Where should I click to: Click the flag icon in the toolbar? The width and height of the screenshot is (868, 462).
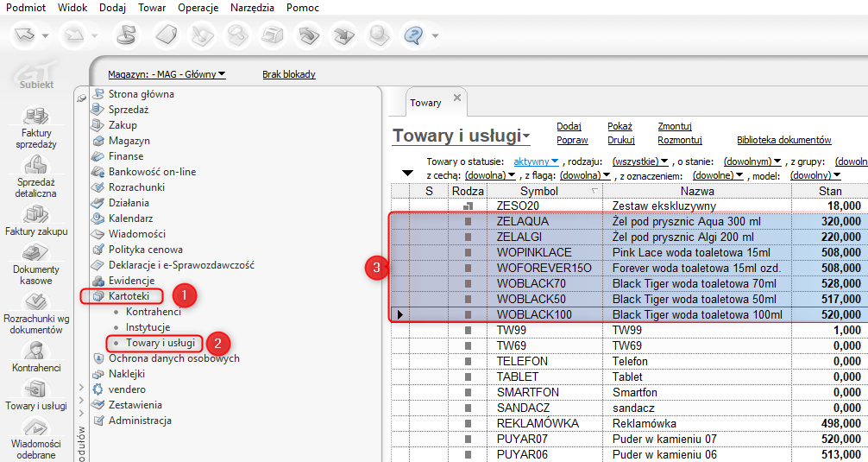coord(126,35)
